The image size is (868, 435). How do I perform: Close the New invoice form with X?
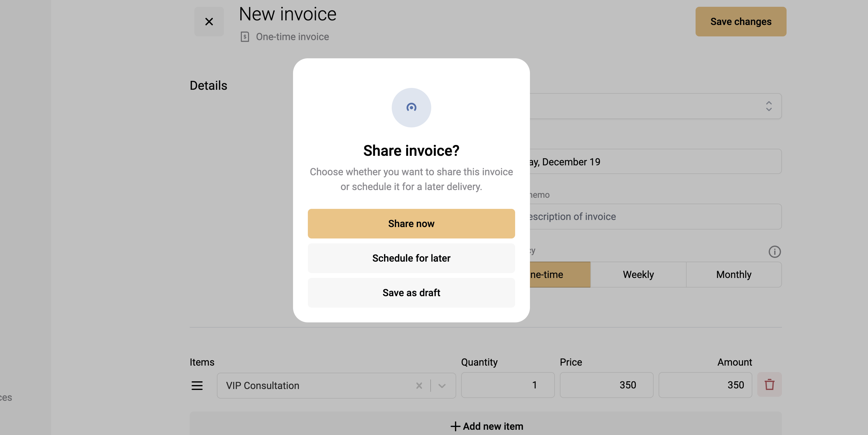click(209, 22)
